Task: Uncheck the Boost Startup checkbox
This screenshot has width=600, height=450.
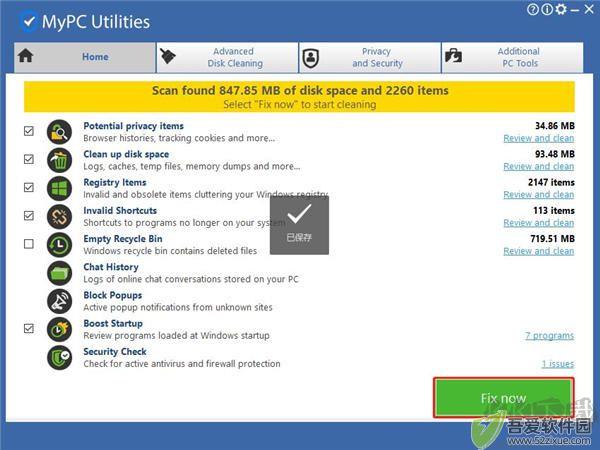Action: (29, 329)
